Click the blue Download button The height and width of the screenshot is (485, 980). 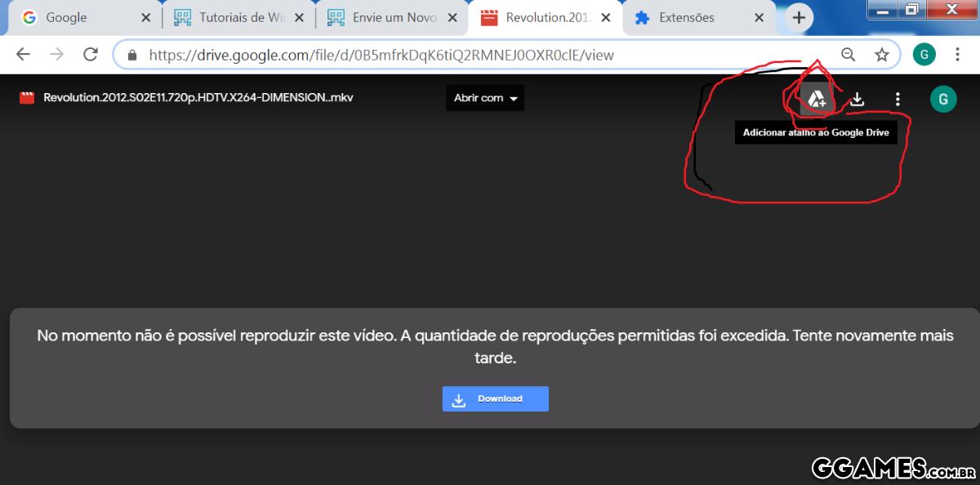pyautogui.click(x=495, y=398)
